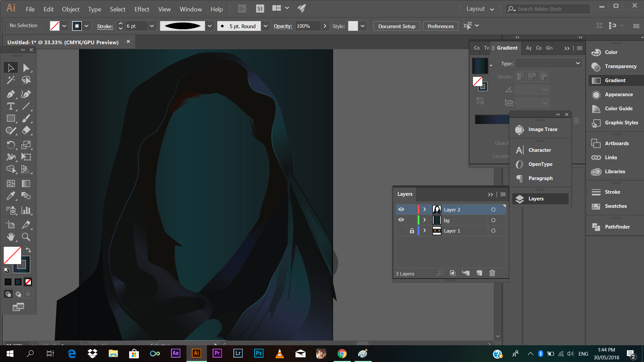
Task: Delete selected layer with trash icon
Action: pyautogui.click(x=492, y=273)
